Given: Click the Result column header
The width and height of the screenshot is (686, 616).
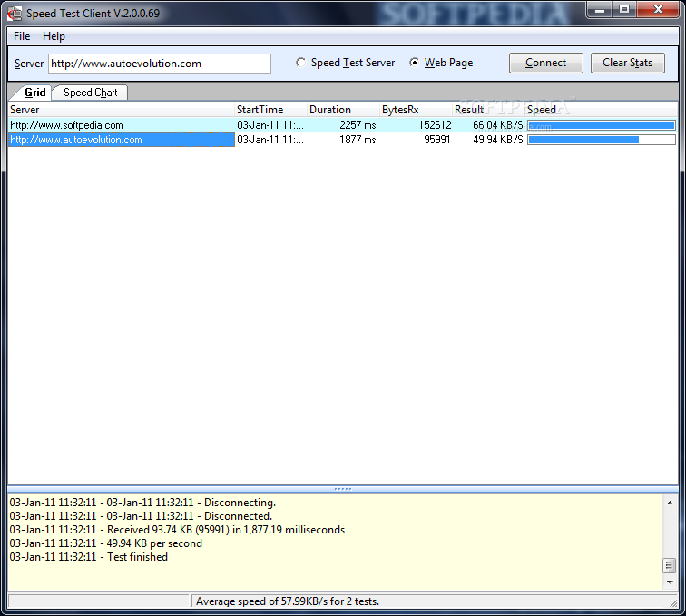Looking at the screenshot, I should [489, 110].
